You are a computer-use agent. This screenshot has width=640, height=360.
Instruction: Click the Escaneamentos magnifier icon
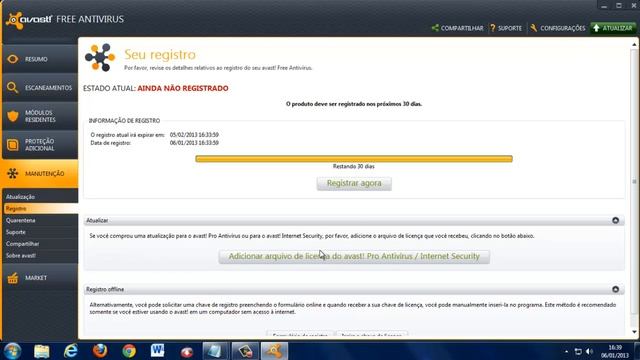tap(13, 87)
